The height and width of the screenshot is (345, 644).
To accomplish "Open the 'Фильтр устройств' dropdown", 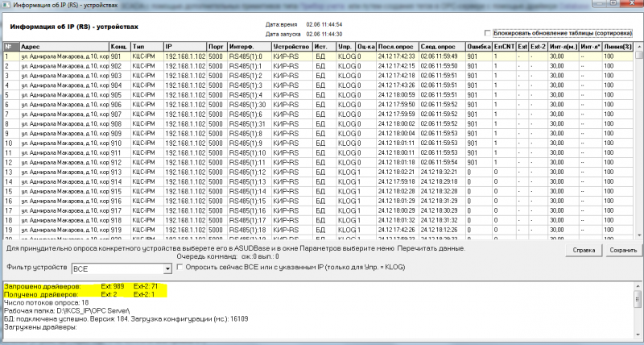I will click(x=167, y=268).
